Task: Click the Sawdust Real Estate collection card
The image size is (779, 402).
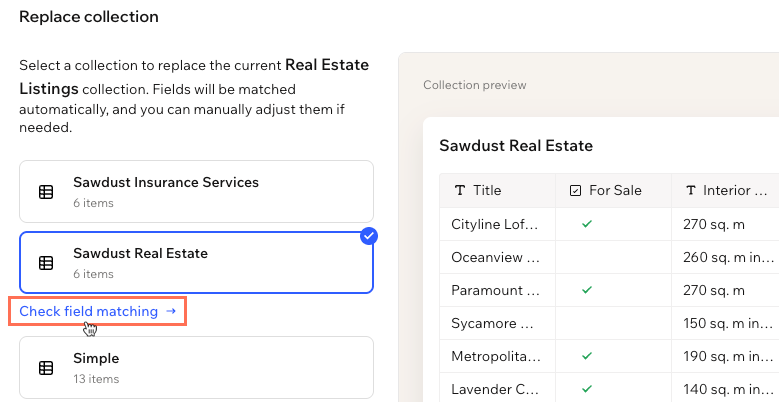Action: (x=196, y=262)
